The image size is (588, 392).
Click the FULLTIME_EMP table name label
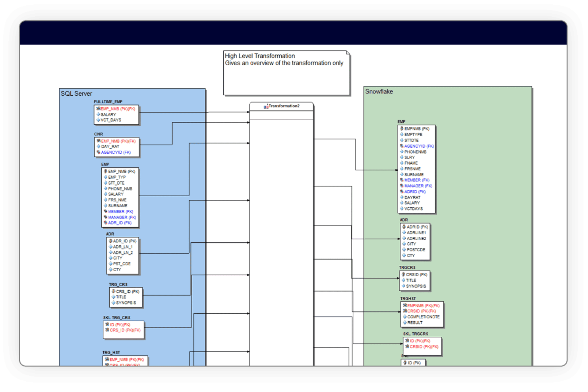pyautogui.click(x=108, y=102)
